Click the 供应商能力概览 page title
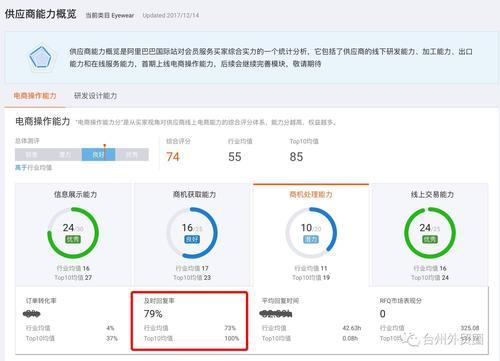Image resolution: width=500 pixels, height=361 pixels. click(x=40, y=14)
